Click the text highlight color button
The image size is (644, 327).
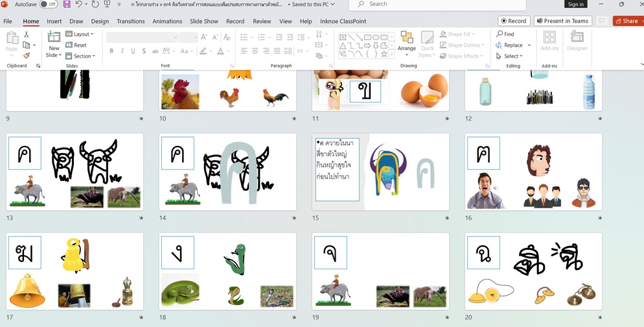point(203,51)
